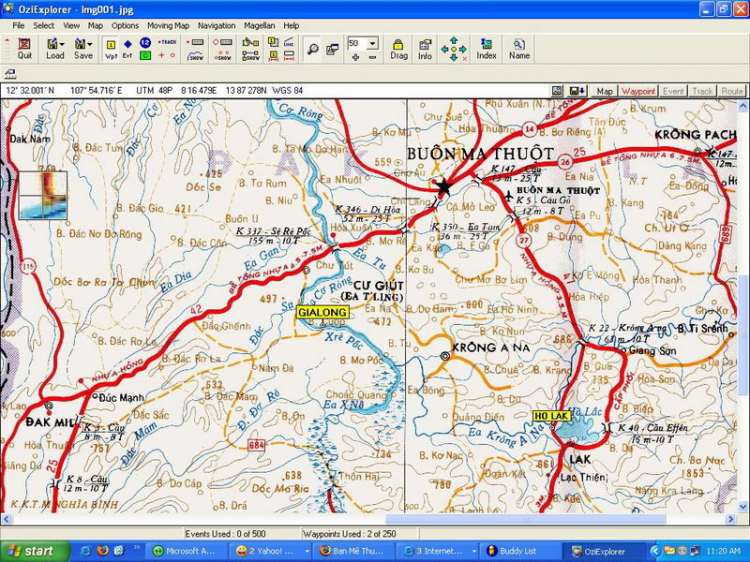Open the Save dropdown arrow

click(90, 44)
